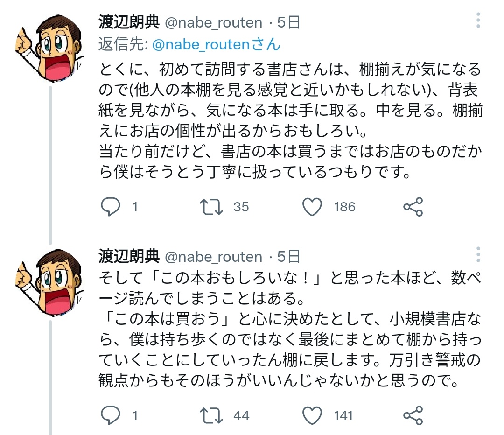Open the first tweet body text for details
Image resolution: width=504 pixels, height=435 pixels.
tap(289, 121)
